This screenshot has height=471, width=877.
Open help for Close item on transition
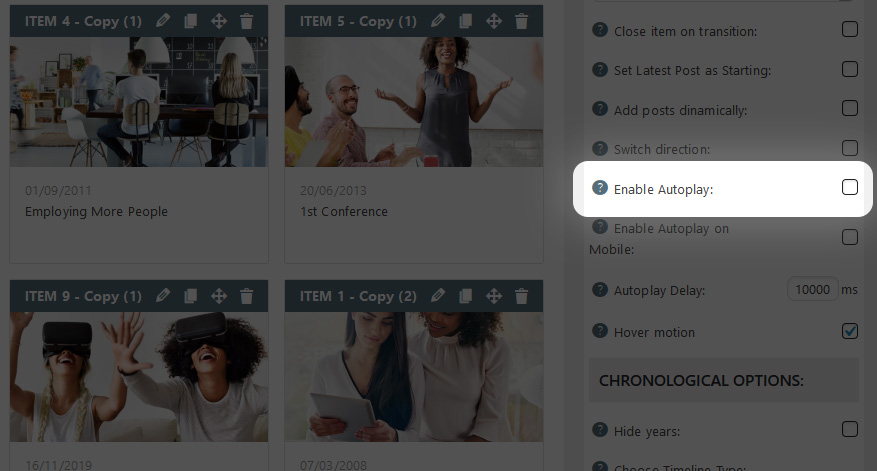[600, 30]
